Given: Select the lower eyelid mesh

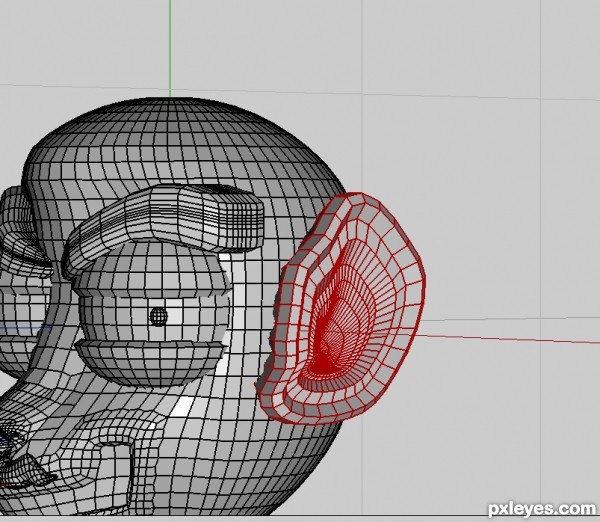Looking at the screenshot, I should (149, 363).
